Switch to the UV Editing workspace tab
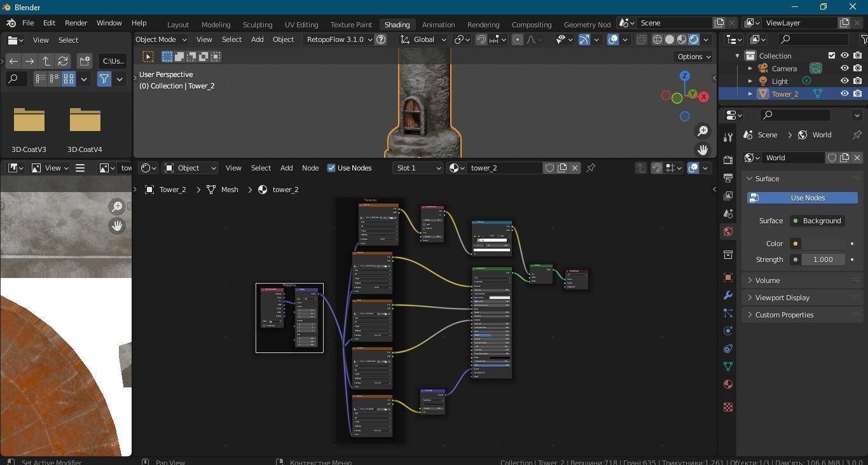This screenshot has width=868, height=465. 301,24
